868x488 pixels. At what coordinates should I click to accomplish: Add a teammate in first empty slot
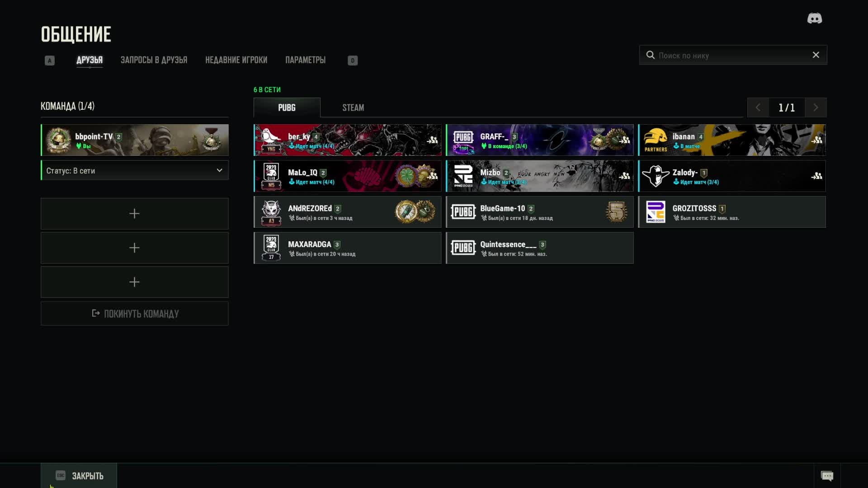pyautogui.click(x=135, y=213)
